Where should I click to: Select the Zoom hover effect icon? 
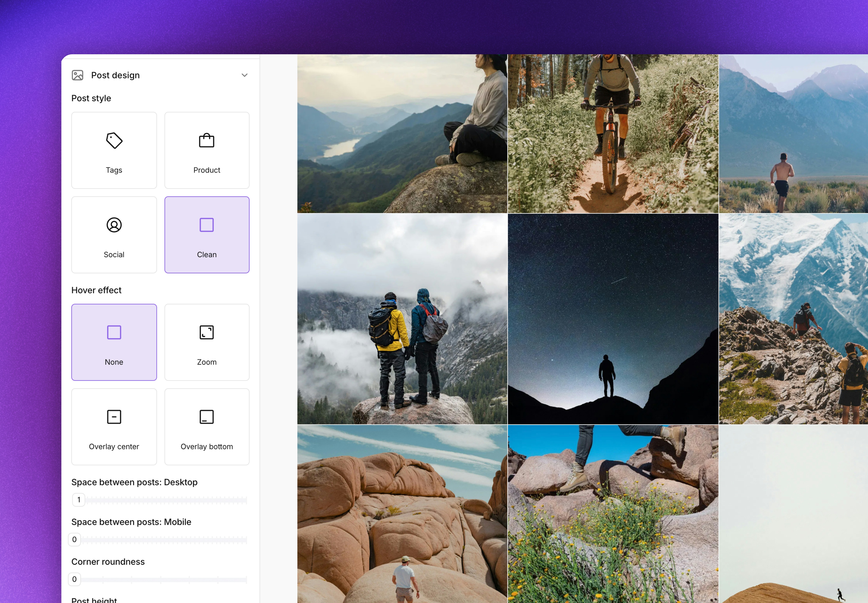click(207, 333)
